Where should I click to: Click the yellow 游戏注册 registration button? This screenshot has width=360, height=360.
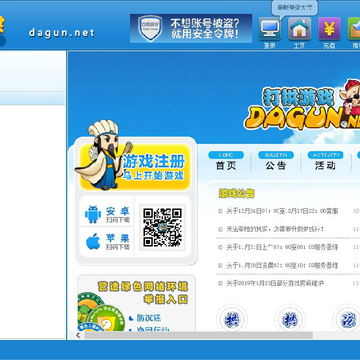(135, 167)
